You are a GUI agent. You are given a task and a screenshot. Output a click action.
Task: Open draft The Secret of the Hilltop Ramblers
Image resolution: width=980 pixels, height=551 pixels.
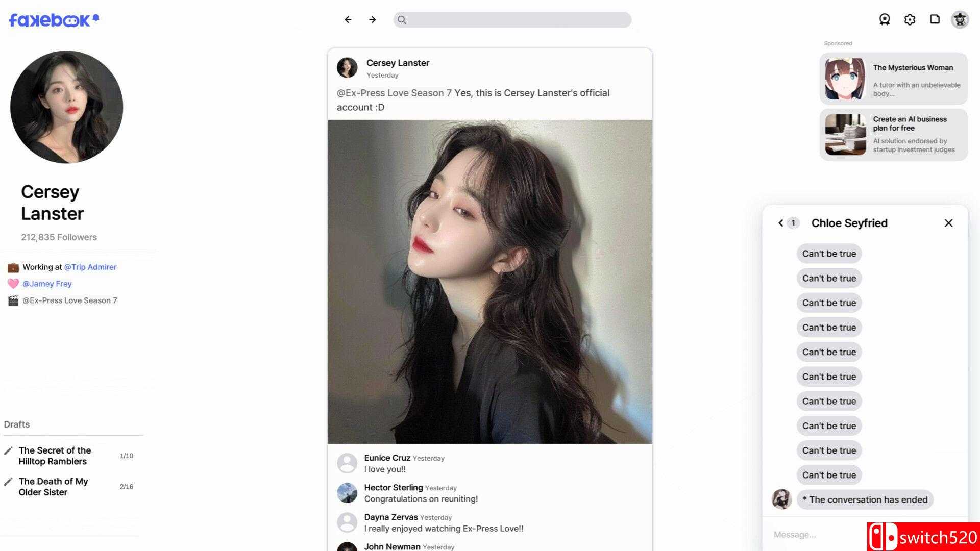(x=55, y=456)
